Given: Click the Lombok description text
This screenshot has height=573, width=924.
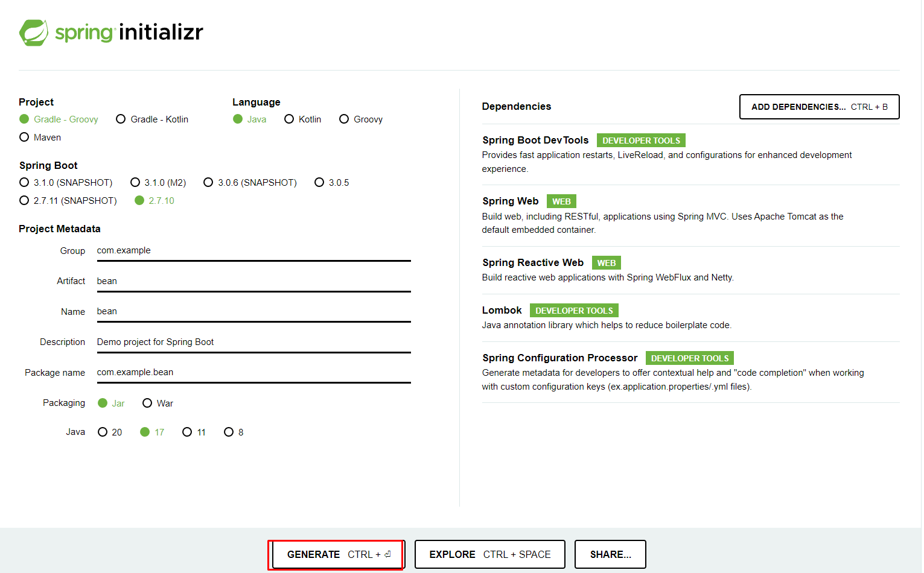Looking at the screenshot, I should 607,326.
